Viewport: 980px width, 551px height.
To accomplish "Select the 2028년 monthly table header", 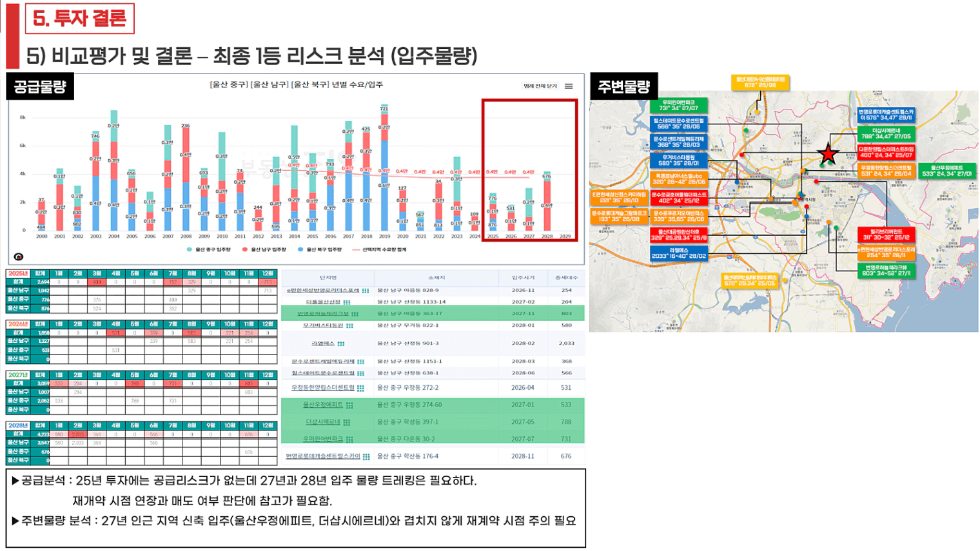I will [18, 425].
